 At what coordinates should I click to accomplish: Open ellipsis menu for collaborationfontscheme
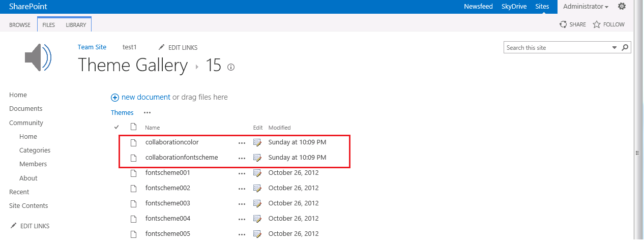click(x=242, y=158)
